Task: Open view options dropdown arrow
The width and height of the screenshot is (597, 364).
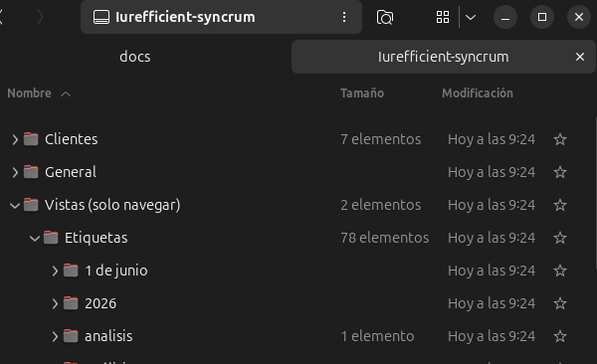Action: tap(471, 17)
